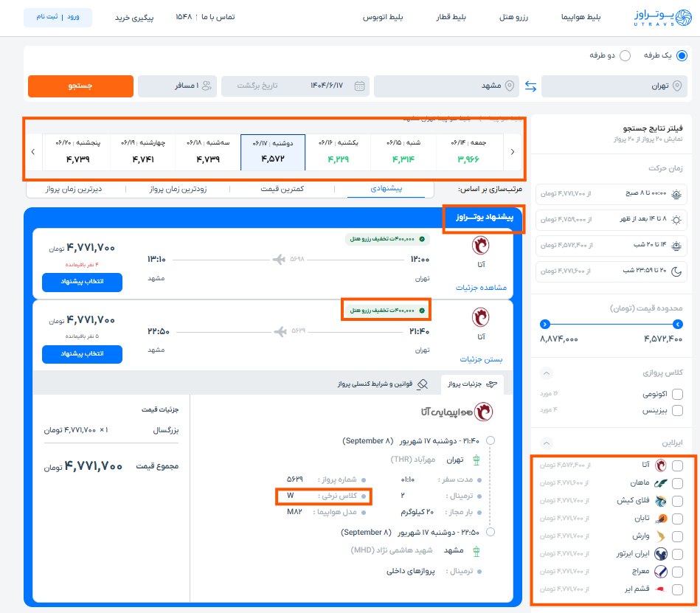Open بلیط اتوبوس menu
This screenshot has width=700, height=613.
coord(383,17)
